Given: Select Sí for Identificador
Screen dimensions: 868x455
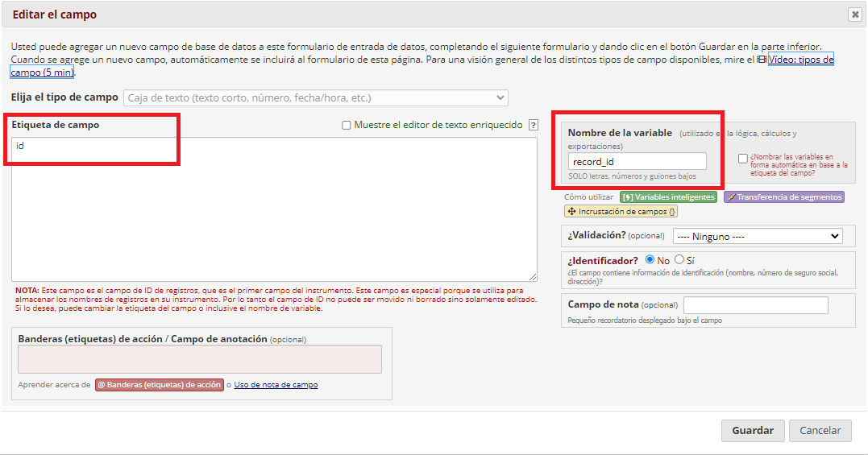Looking at the screenshot, I should (679, 260).
